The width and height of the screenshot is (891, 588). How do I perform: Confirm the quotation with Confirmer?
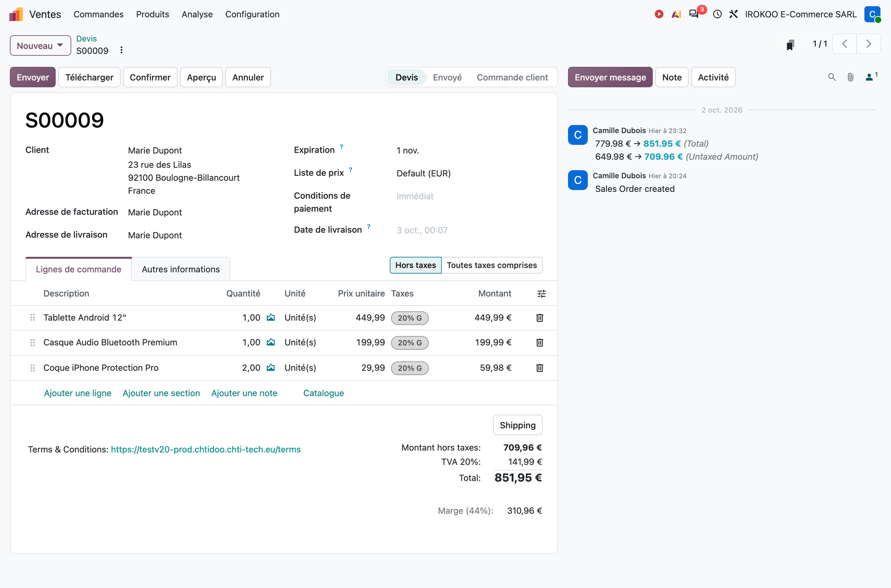point(150,78)
